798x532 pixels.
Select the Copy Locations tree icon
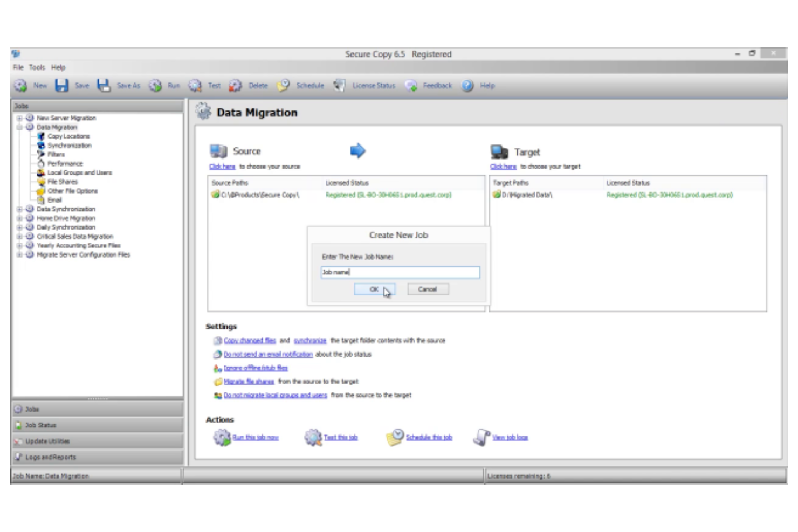tap(41, 136)
